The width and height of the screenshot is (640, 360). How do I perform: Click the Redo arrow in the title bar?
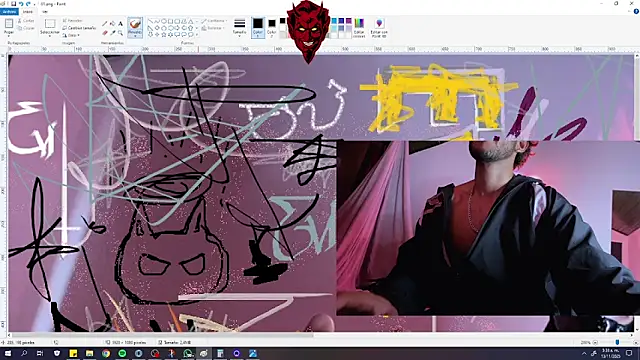click(28, 4)
